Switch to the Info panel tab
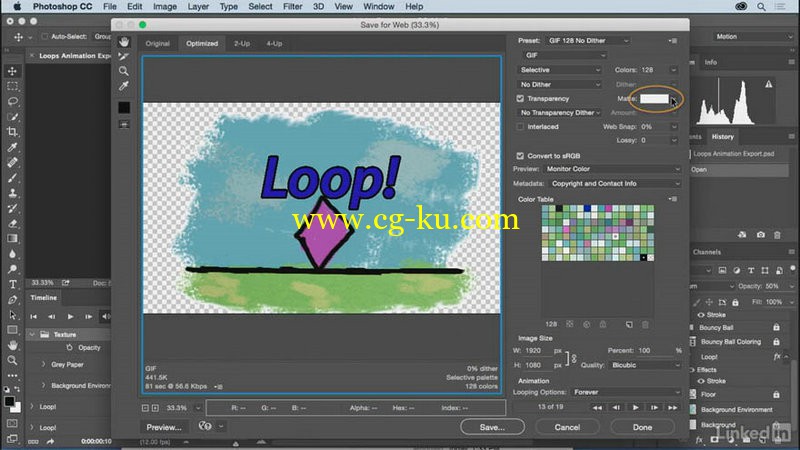Viewport: 800px width, 450px height. tap(711, 62)
